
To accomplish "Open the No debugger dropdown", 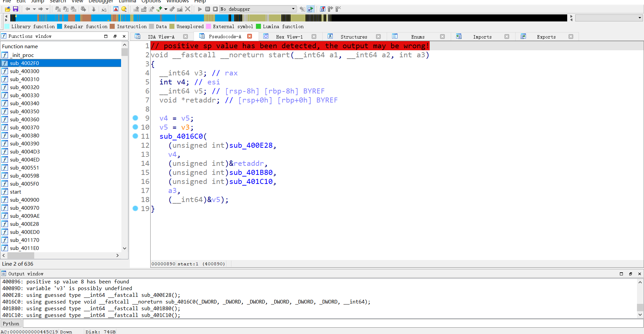I will [293, 9].
